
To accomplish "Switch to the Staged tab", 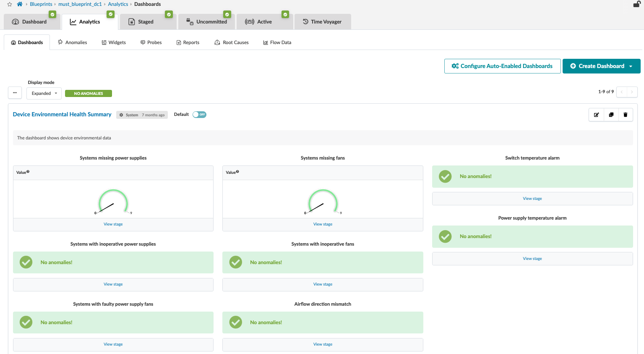I will tap(146, 22).
